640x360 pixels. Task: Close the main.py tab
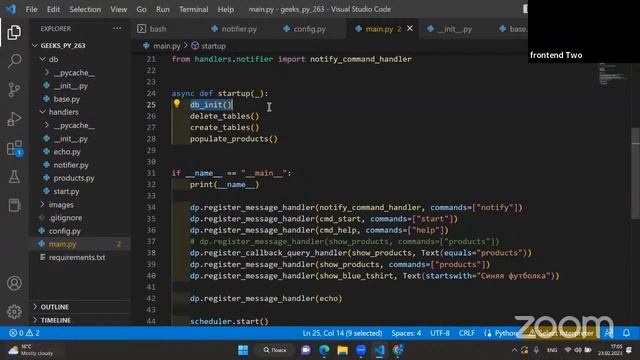click(x=410, y=29)
